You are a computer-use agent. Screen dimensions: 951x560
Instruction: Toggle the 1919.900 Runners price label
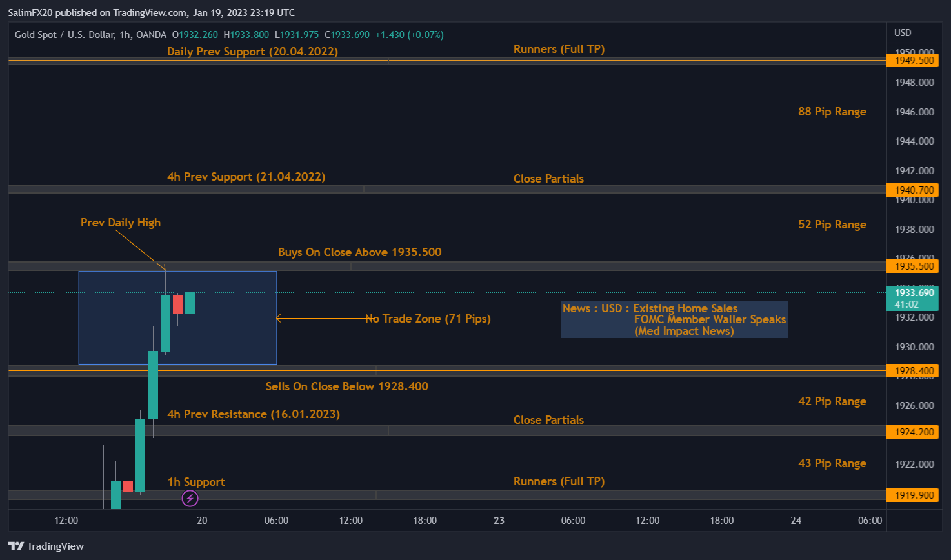pos(912,495)
